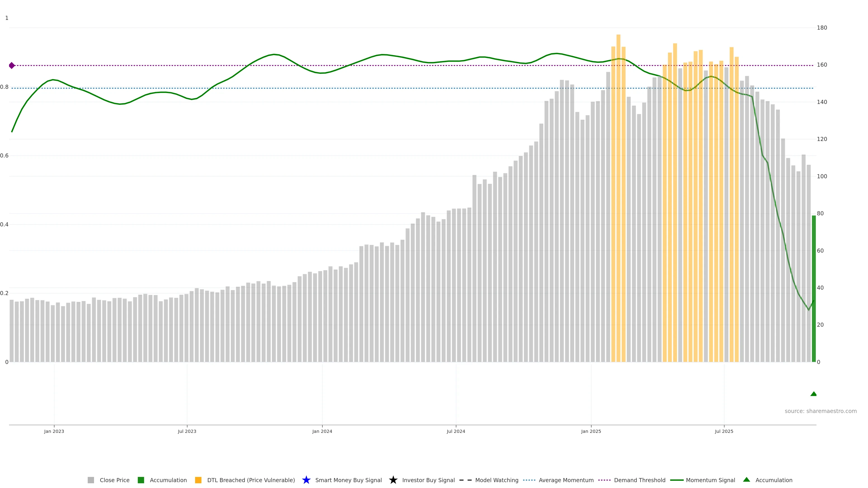
Task: Toggle the Momentum Signal legend label
Action: click(710, 480)
